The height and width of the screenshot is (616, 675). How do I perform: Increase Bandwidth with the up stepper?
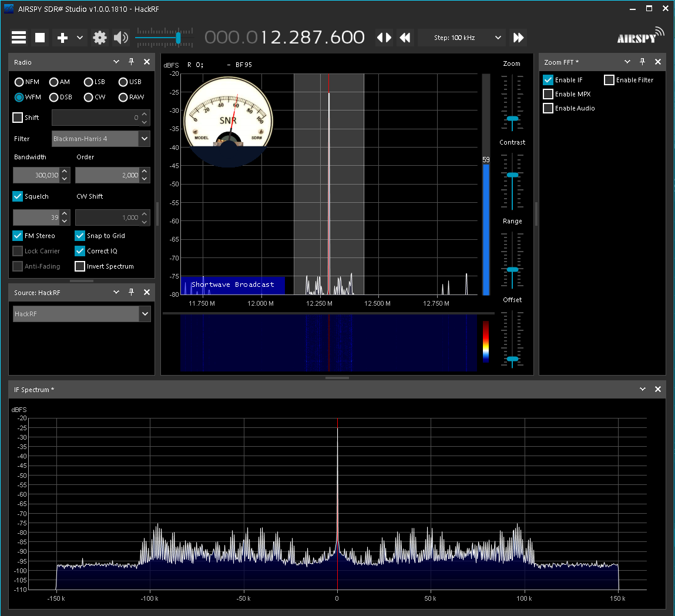click(65, 172)
